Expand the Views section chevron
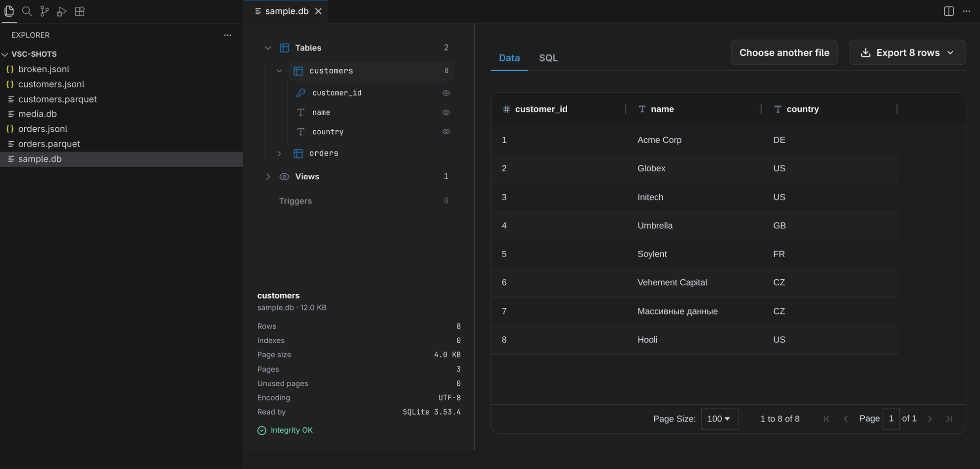This screenshot has width=980, height=469. 268,177
